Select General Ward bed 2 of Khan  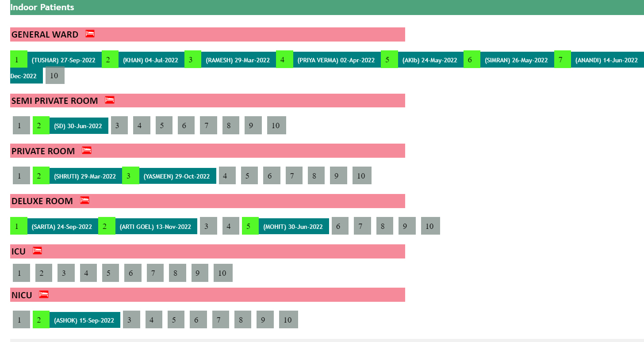(110, 59)
